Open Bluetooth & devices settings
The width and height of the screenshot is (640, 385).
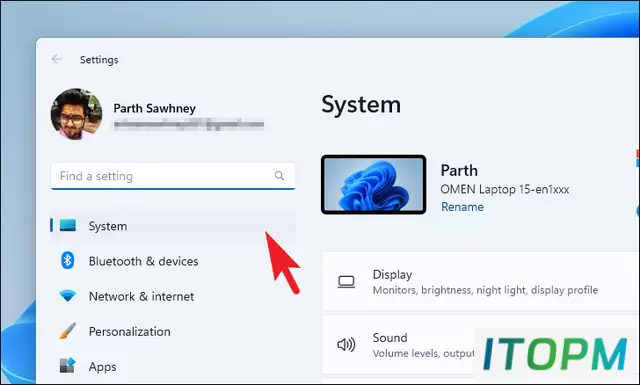[143, 261]
